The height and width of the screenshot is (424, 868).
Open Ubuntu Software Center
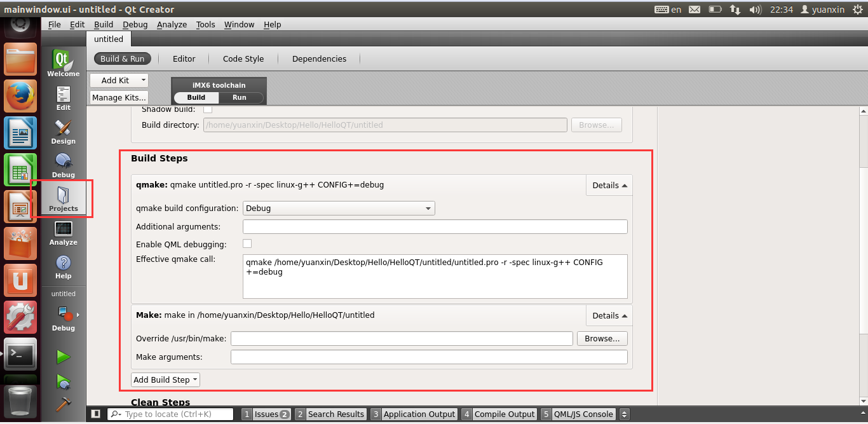point(20,243)
